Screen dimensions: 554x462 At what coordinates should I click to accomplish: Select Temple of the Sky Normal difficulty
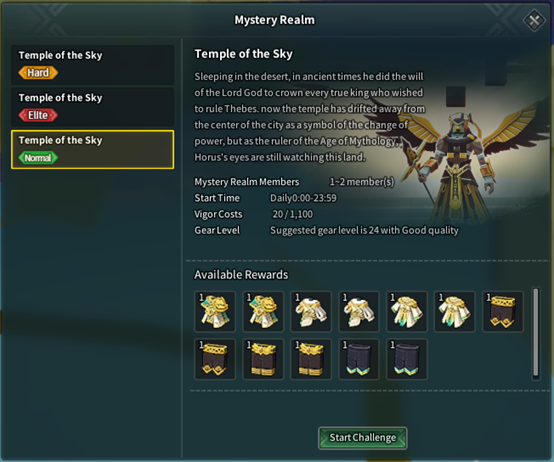tap(93, 149)
